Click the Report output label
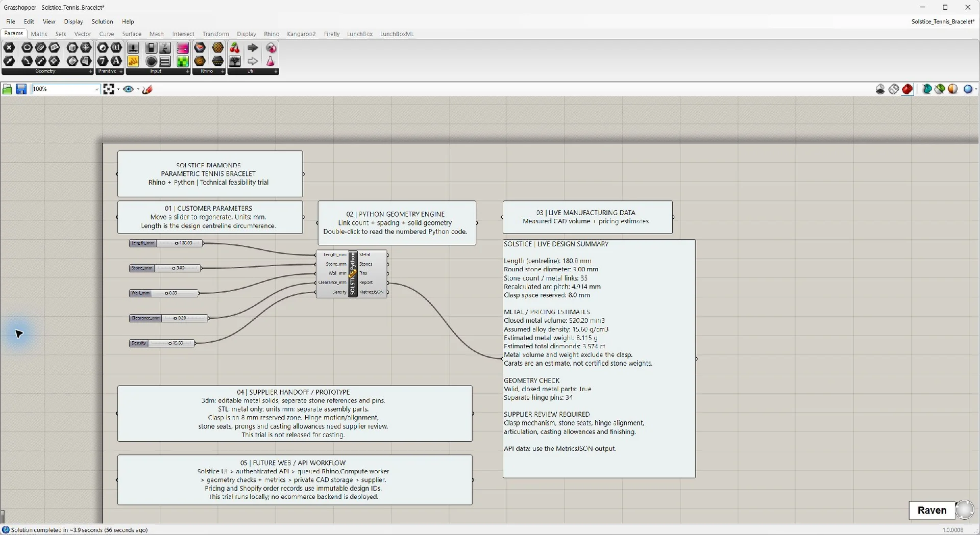980x535 pixels. coord(366,283)
